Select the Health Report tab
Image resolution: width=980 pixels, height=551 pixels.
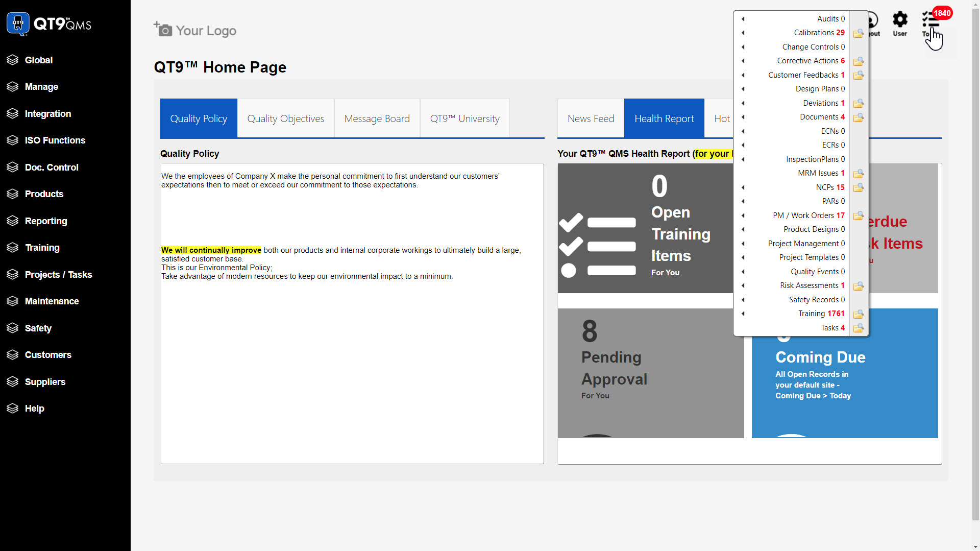pyautogui.click(x=664, y=118)
